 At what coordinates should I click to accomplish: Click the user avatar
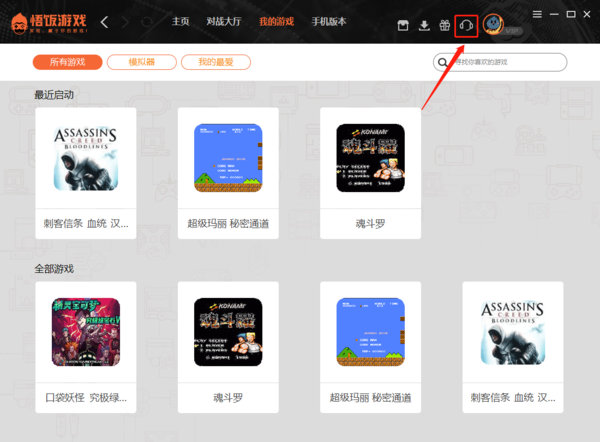493,24
